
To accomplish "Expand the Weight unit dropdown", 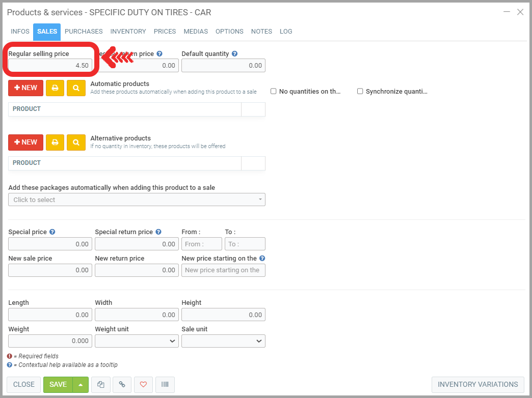I will [x=137, y=341].
